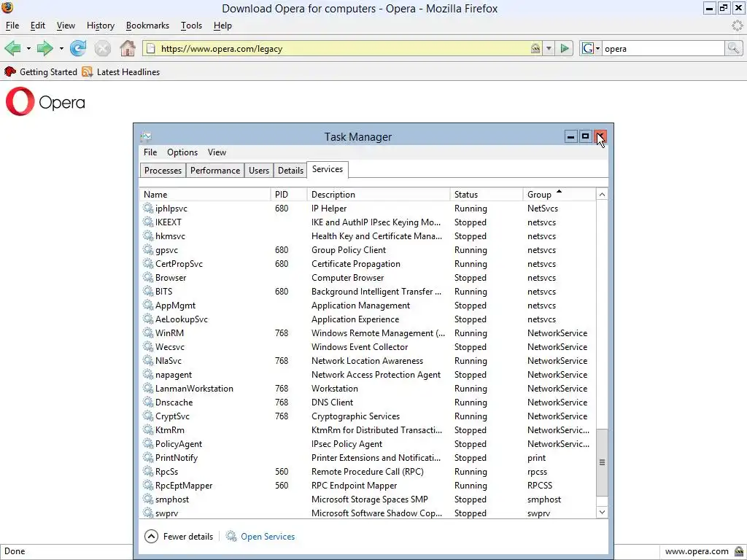Click the gear icon next to iphlpsvc
The height and width of the screenshot is (560, 747).
tap(148, 208)
